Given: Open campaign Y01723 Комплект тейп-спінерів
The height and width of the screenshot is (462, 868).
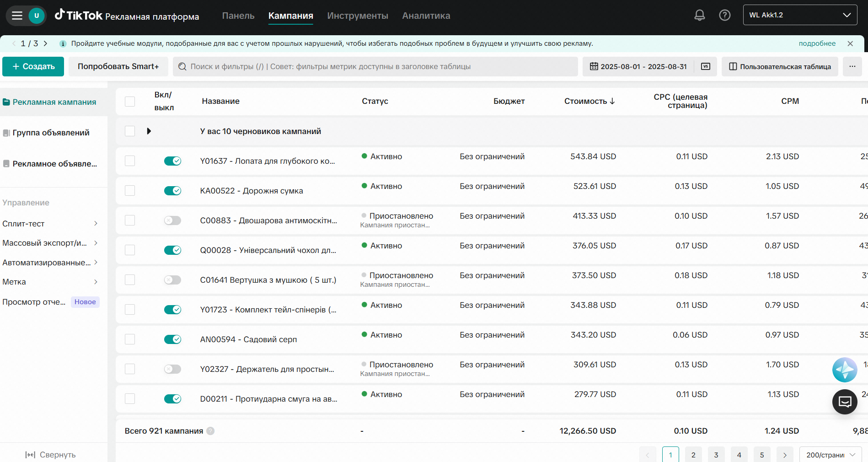Looking at the screenshot, I should [x=268, y=310].
